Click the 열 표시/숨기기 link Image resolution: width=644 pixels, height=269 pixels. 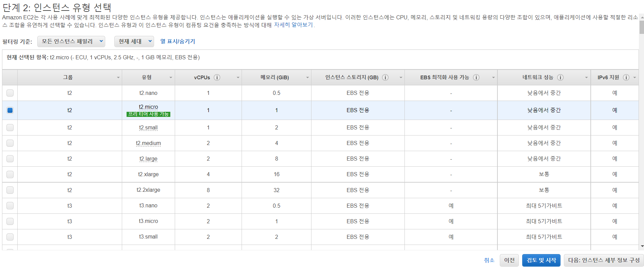(178, 41)
